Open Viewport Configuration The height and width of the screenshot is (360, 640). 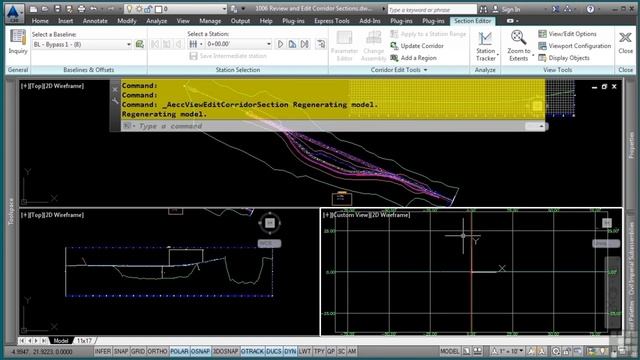click(575, 46)
